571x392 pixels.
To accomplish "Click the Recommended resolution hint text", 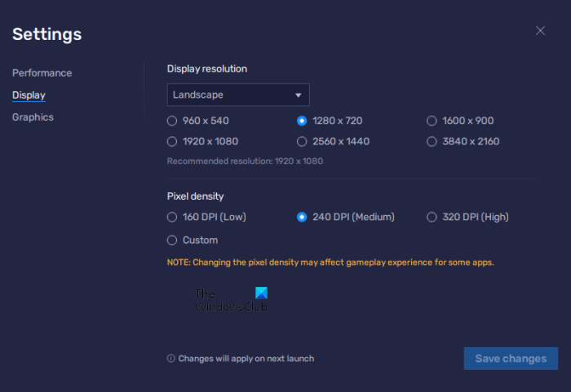I will point(245,161).
